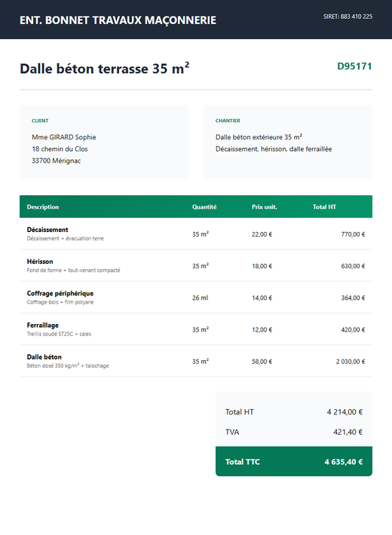This screenshot has height=535, width=392.
Task: Click the TVA amount 421,40 €
Action: tap(348, 432)
